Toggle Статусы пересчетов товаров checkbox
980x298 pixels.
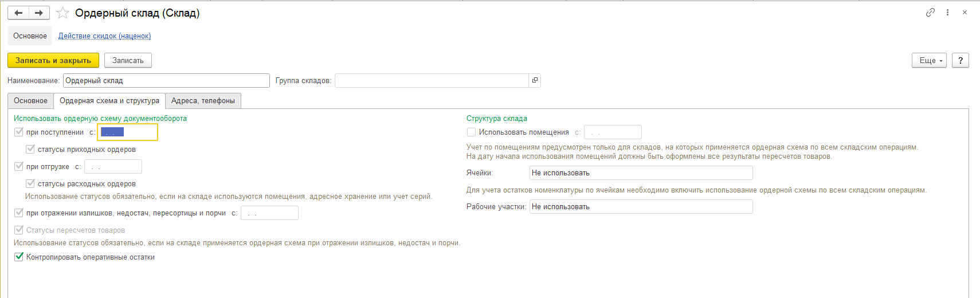(19, 230)
